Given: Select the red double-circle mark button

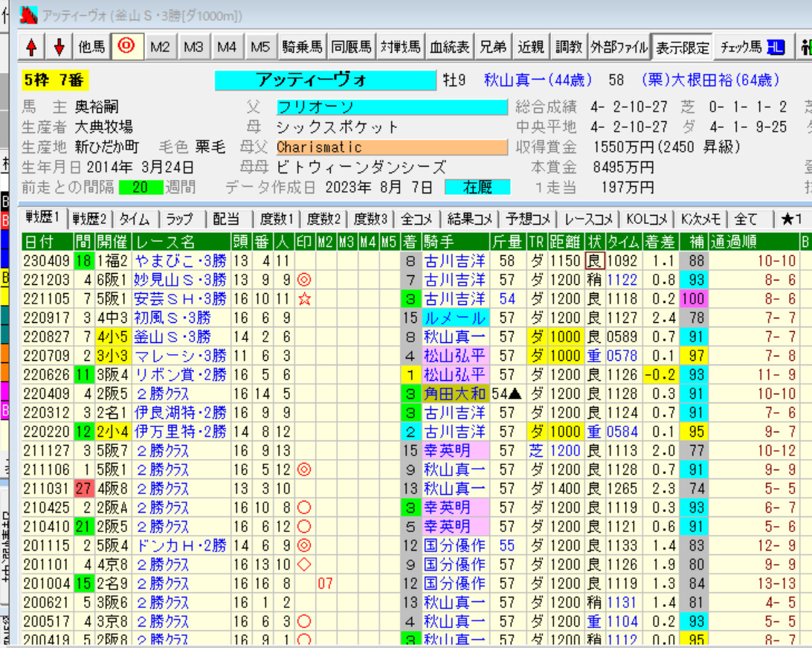Looking at the screenshot, I should coord(126,47).
